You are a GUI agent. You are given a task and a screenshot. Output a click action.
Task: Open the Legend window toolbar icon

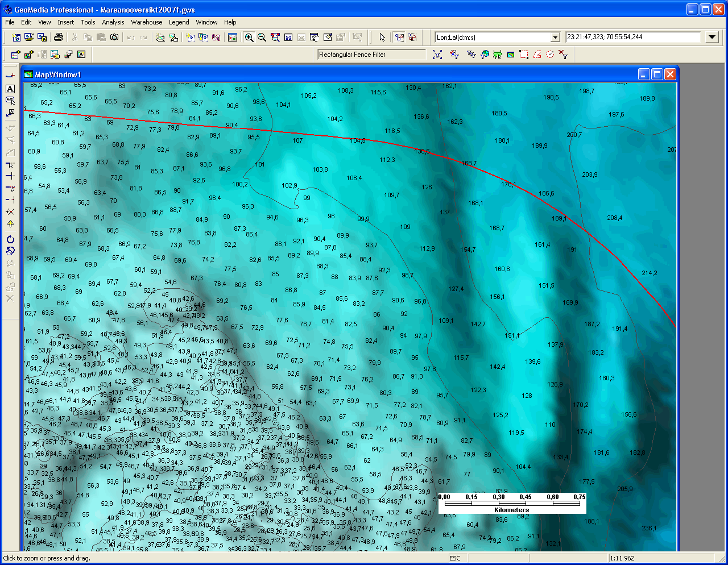coord(233,38)
